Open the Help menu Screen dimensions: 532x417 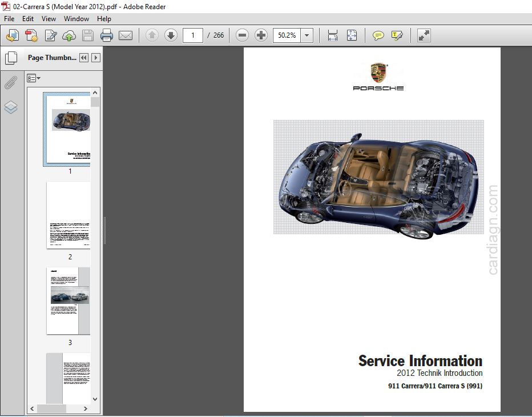point(104,19)
